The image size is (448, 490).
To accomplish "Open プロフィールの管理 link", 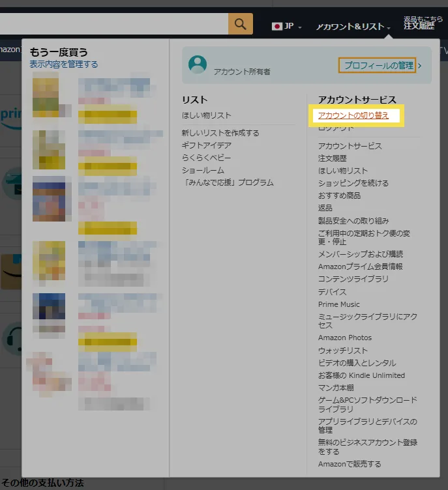I will click(378, 65).
